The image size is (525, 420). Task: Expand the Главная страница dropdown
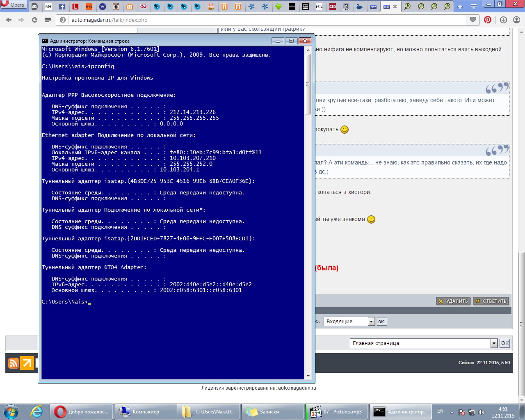(x=494, y=343)
